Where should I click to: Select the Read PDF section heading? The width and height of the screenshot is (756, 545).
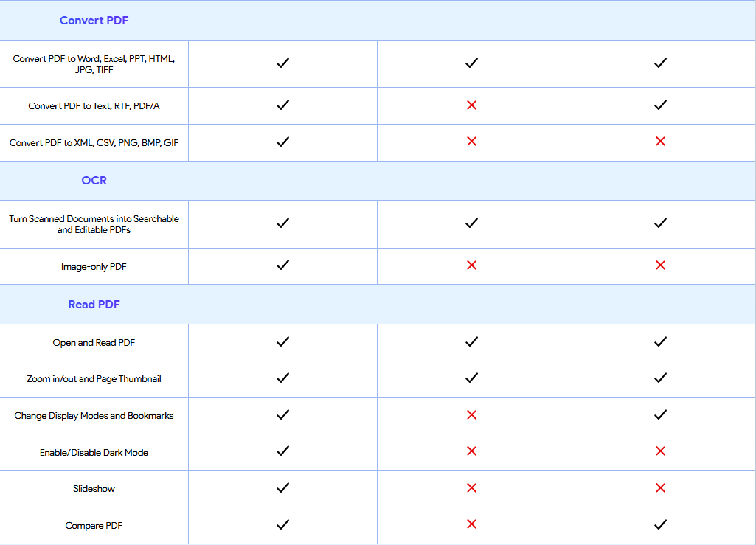point(94,305)
